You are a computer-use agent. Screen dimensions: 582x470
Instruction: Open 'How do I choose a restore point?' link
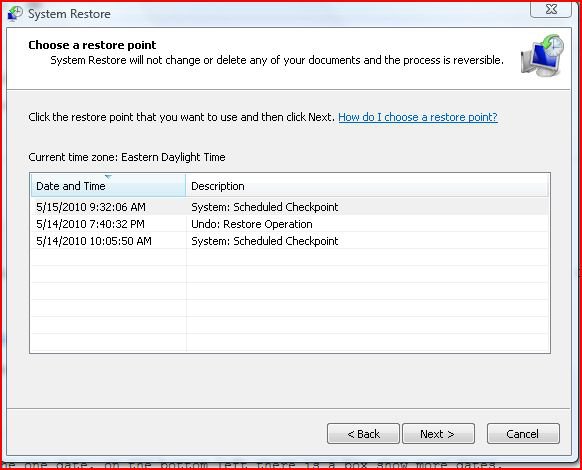418,117
